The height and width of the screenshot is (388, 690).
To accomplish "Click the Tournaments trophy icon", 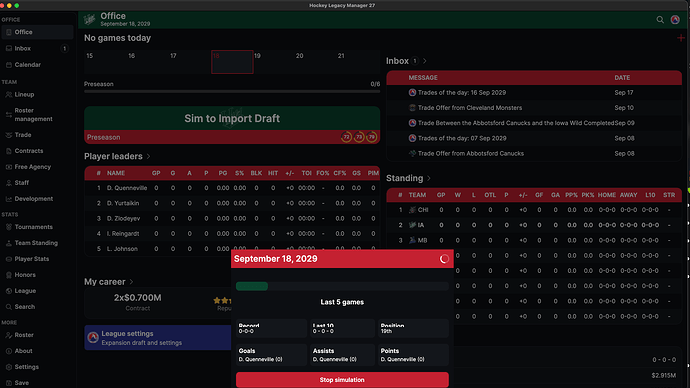I will (x=9, y=227).
